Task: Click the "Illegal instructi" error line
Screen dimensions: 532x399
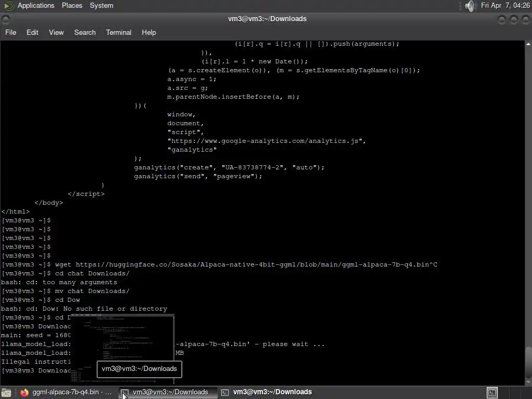Action: coord(36,362)
